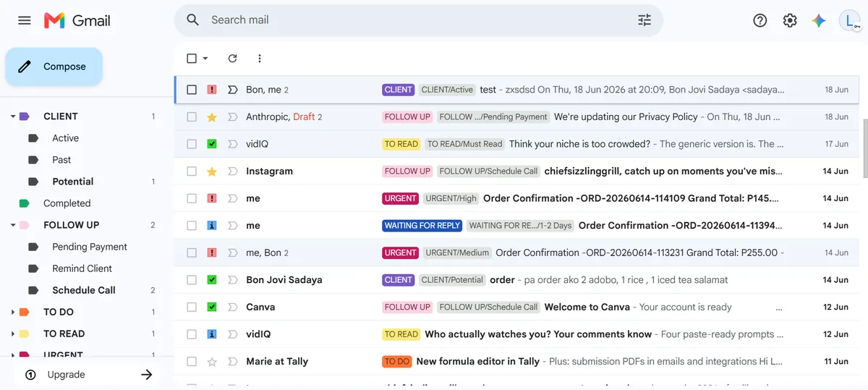
Task: Select checkbox of URGENT/High order email
Action: pyautogui.click(x=192, y=198)
